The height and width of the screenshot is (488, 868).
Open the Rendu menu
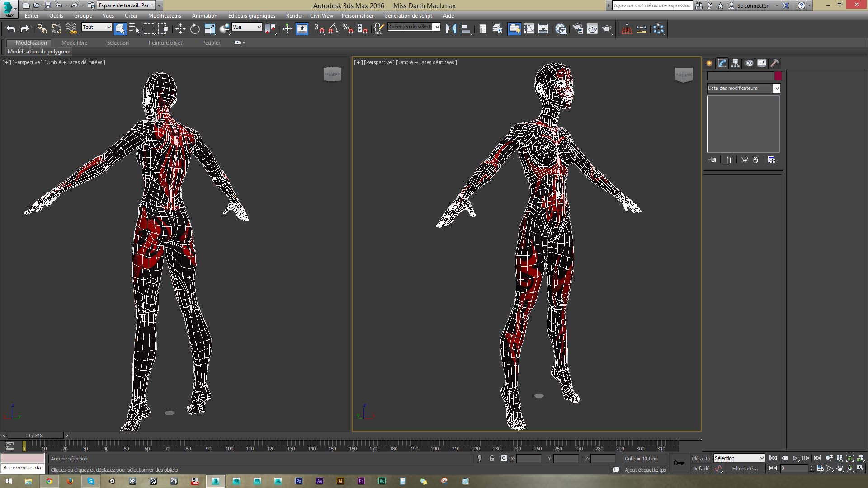[x=293, y=15]
